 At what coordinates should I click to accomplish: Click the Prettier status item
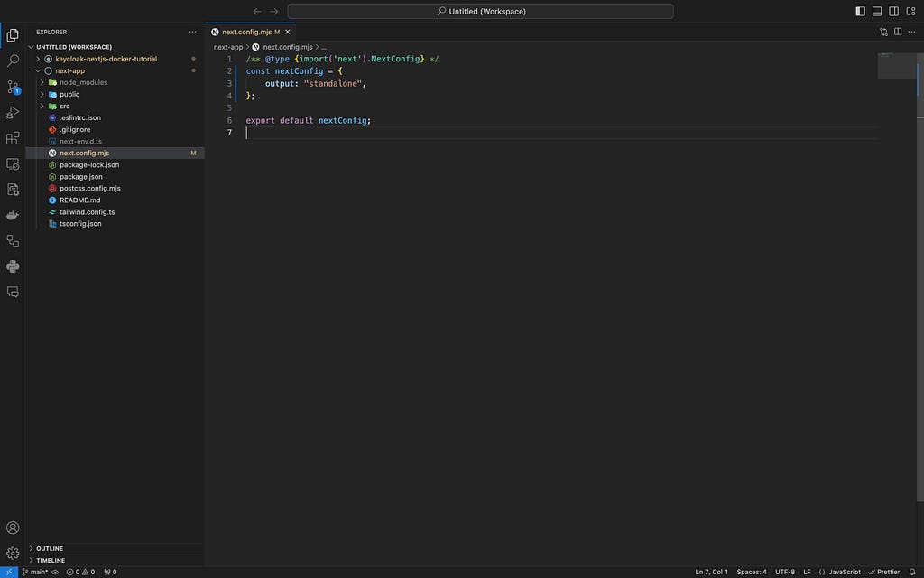click(x=884, y=572)
